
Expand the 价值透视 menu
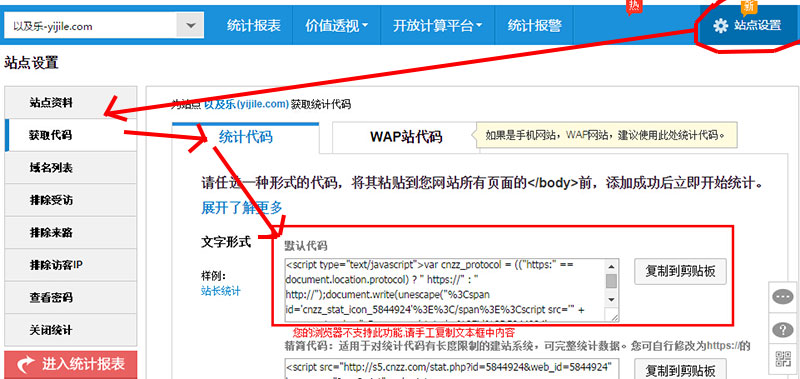(337, 26)
